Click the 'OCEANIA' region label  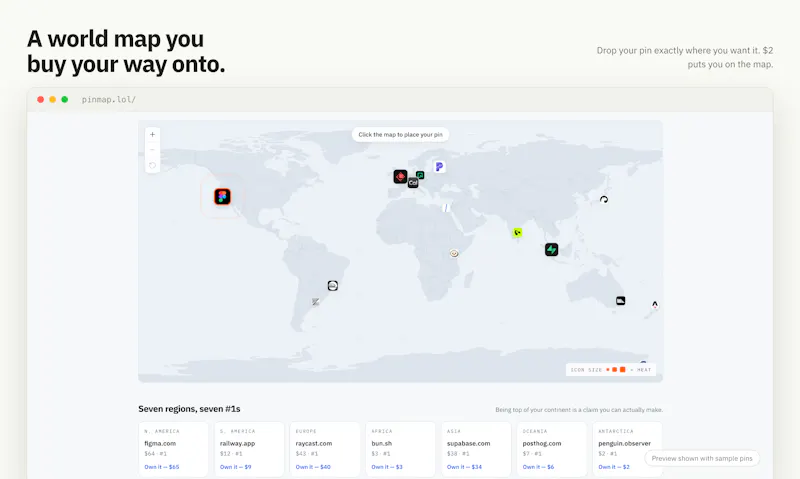(x=535, y=431)
